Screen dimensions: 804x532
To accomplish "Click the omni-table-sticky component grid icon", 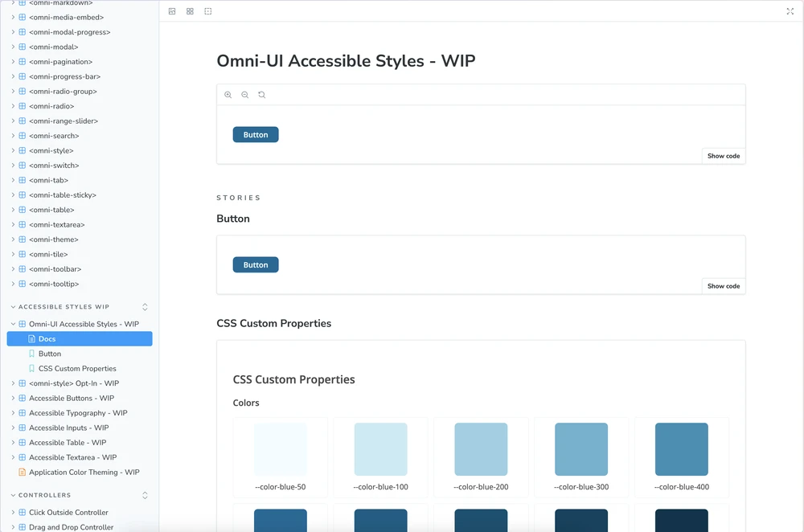I will [x=22, y=194].
